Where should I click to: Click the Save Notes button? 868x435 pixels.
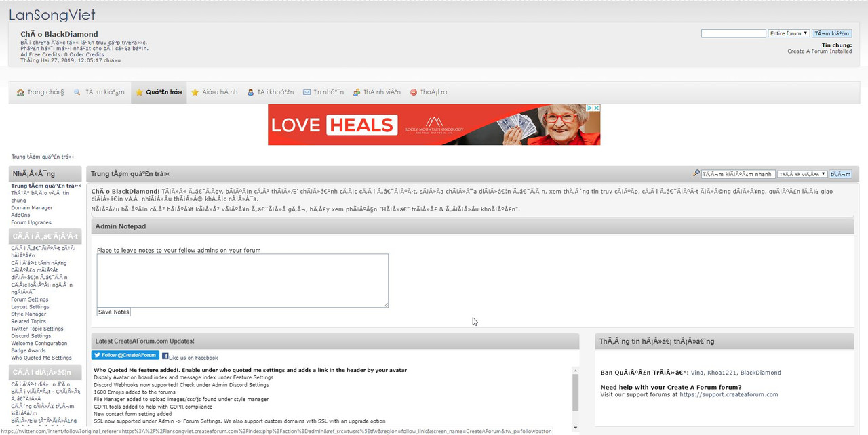tap(113, 312)
